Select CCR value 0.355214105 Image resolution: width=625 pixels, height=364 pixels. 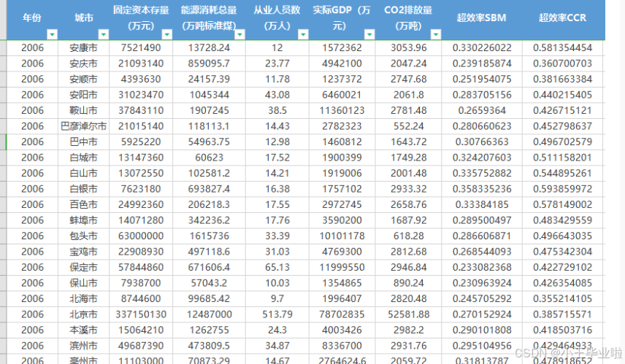pos(562,298)
